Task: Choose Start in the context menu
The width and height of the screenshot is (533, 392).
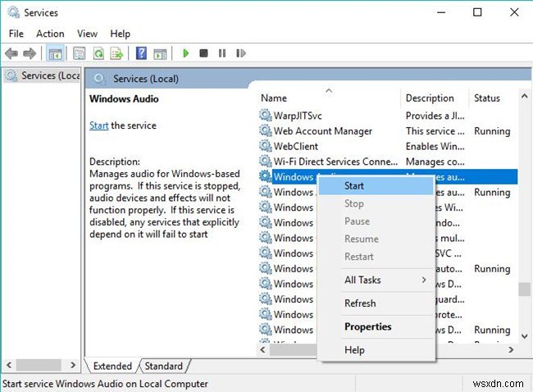Action: click(x=376, y=186)
